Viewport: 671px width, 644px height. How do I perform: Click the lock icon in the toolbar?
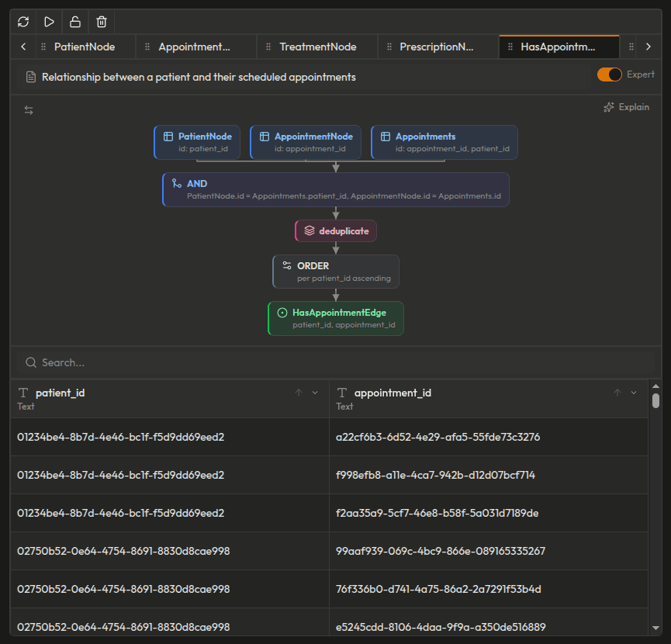(74, 21)
